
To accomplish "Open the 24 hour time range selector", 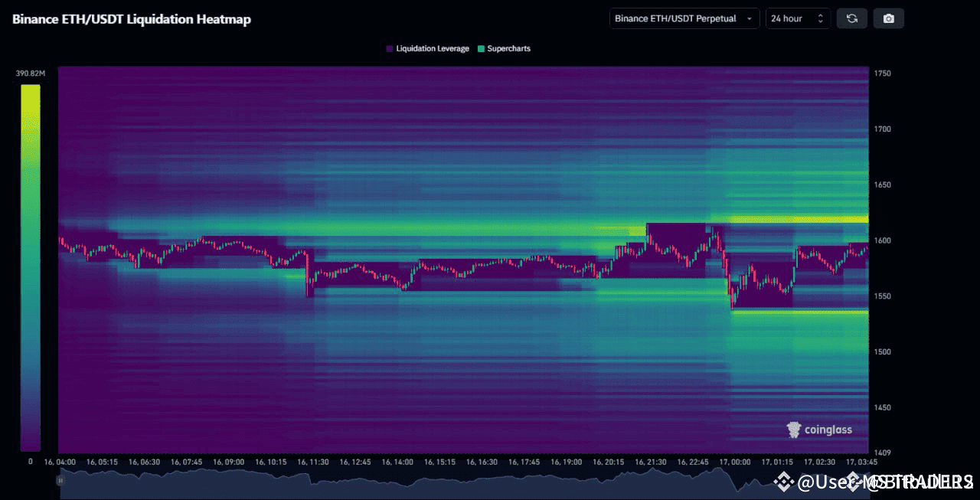I will (798, 18).
